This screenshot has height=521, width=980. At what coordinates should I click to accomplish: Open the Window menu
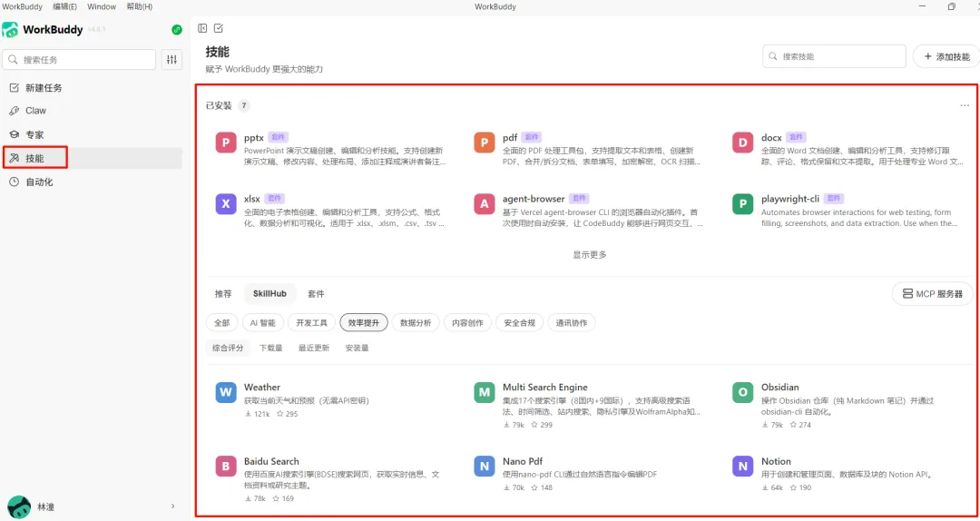pyautogui.click(x=102, y=6)
